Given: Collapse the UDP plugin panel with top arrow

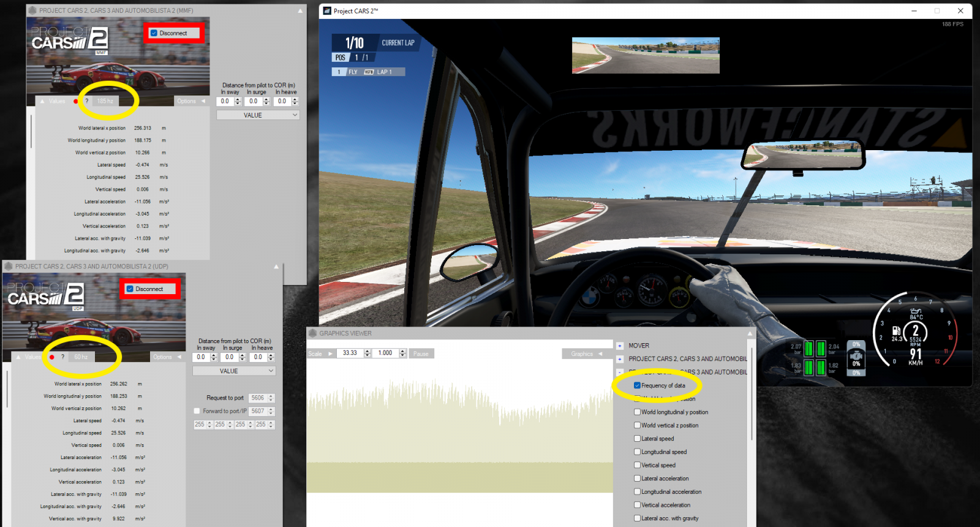Looking at the screenshot, I should pos(276,267).
